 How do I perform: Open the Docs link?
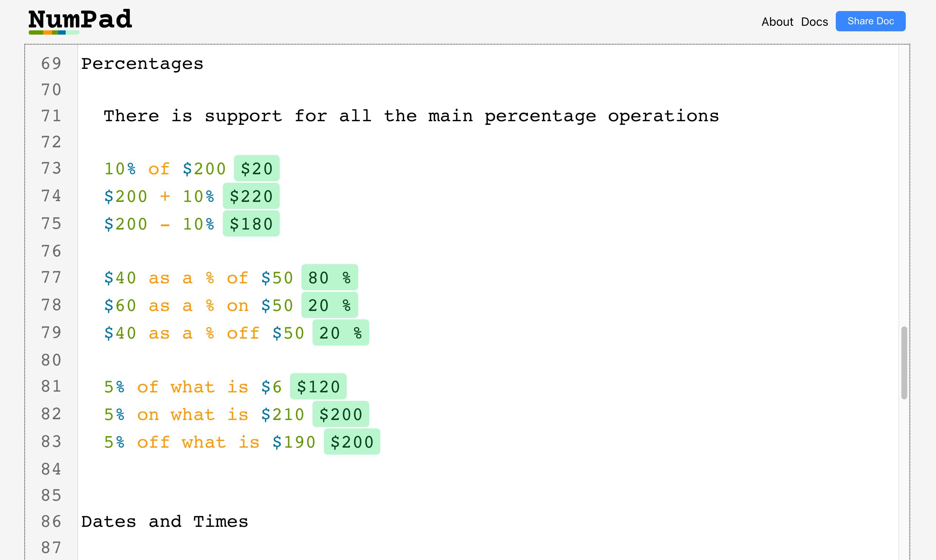(814, 22)
